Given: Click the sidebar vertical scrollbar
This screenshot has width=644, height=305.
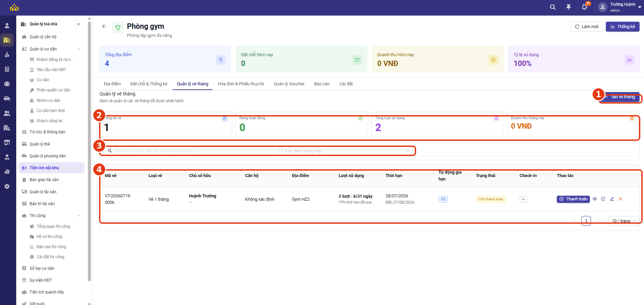Looking at the screenshot, I should tap(89, 151).
